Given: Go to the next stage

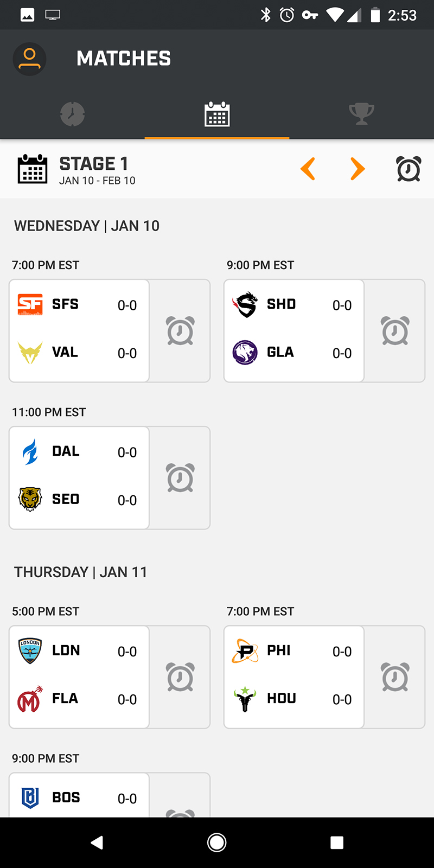Looking at the screenshot, I should 358,169.
